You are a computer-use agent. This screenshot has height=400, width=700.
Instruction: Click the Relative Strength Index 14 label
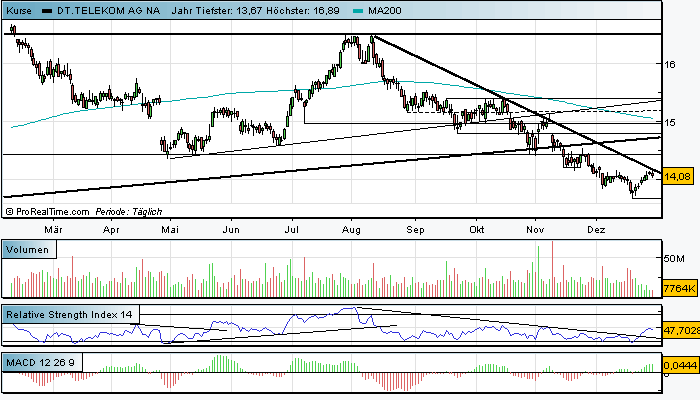click(x=71, y=315)
